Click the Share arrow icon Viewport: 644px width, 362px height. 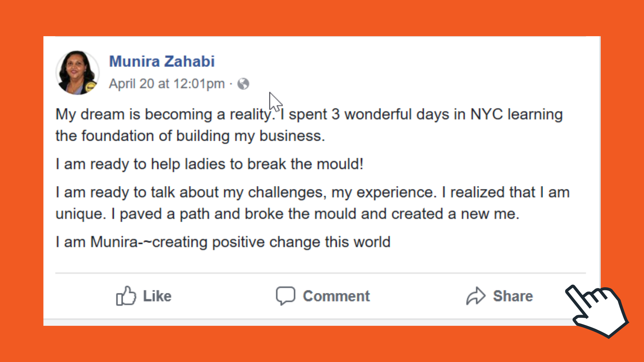(476, 296)
